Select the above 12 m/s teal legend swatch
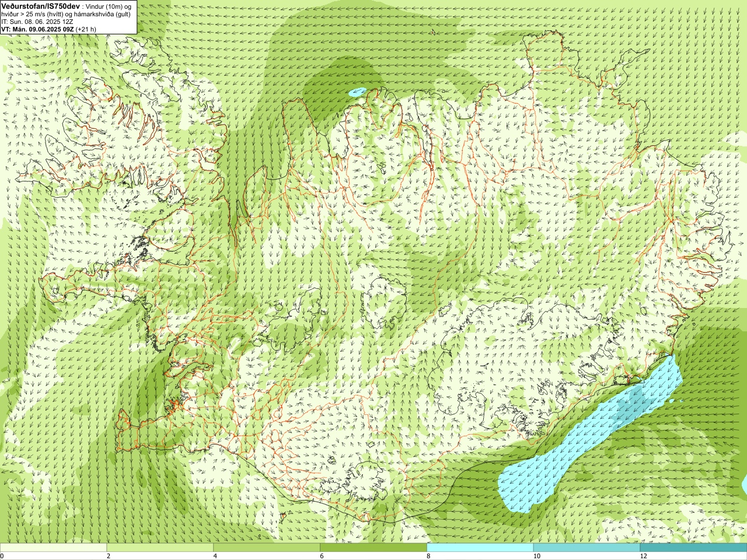Screen dimensions: 747x560 pos(693,548)
